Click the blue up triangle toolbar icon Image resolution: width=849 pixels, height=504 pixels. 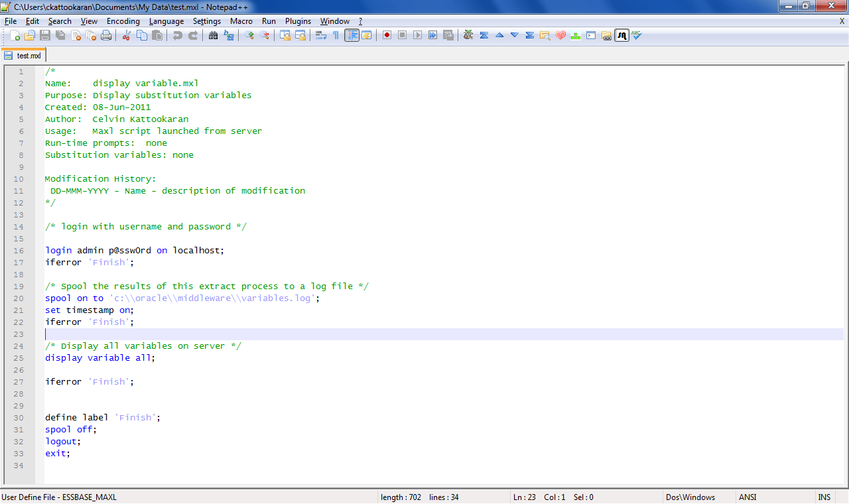pyautogui.click(x=499, y=35)
